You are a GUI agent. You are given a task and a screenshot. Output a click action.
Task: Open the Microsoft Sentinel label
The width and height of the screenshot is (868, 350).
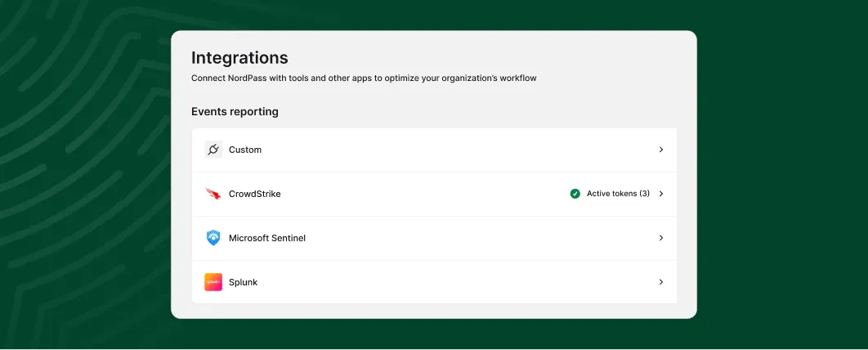click(x=267, y=238)
